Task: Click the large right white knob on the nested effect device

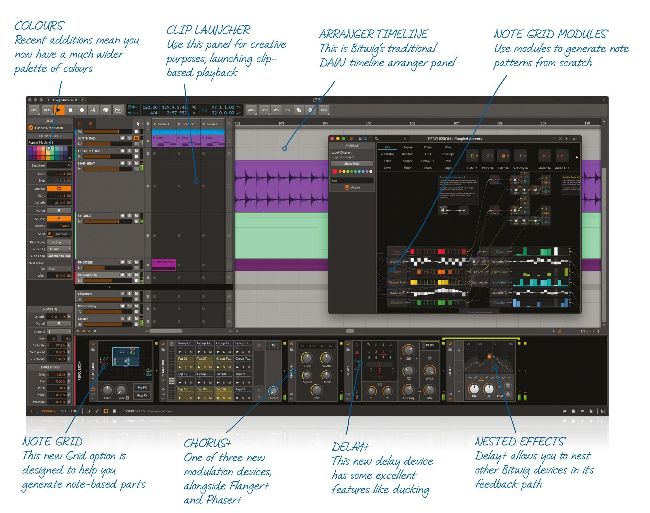Action: click(x=489, y=389)
